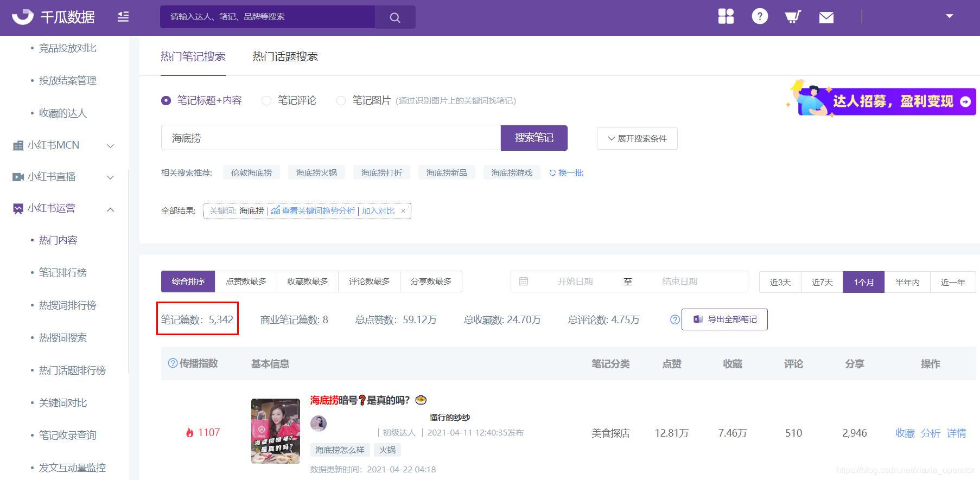Sort by 综合排序
Image resolution: width=980 pixels, height=480 pixels.
[188, 281]
